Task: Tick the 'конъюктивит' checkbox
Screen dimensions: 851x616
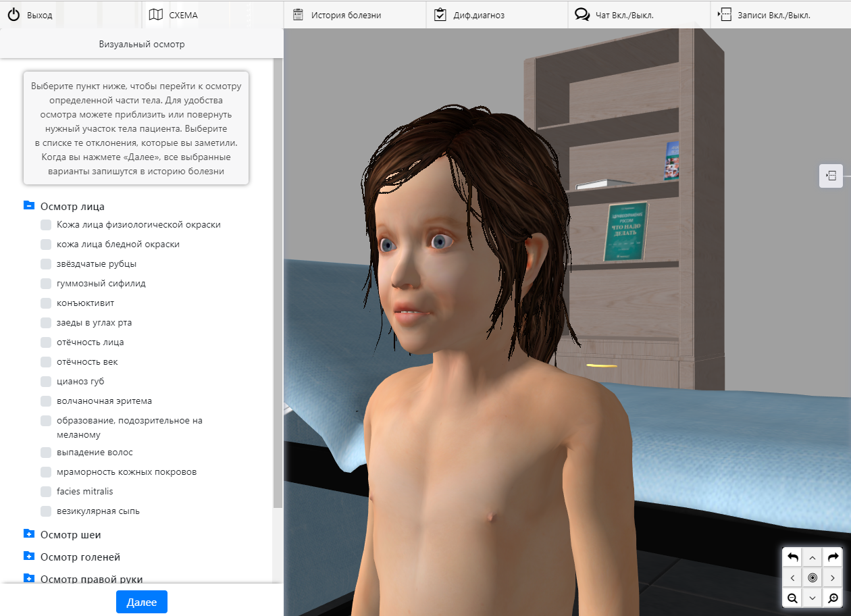Action: (x=46, y=303)
